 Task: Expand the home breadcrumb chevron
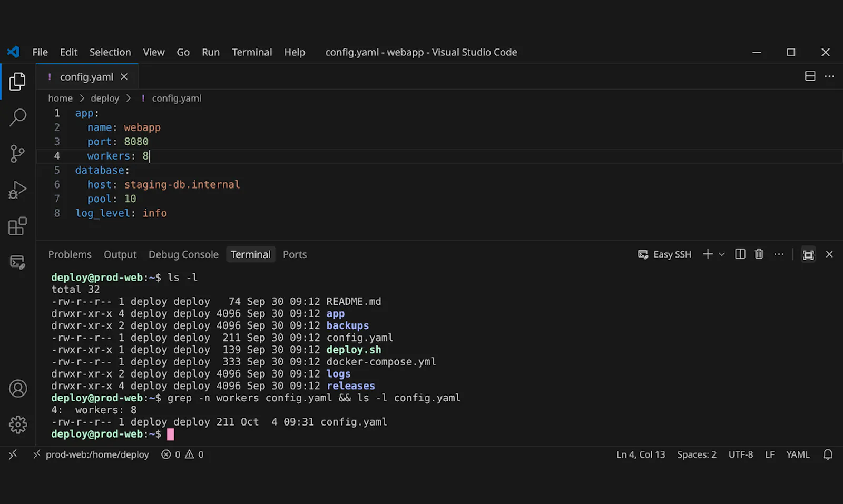pyautogui.click(x=82, y=98)
